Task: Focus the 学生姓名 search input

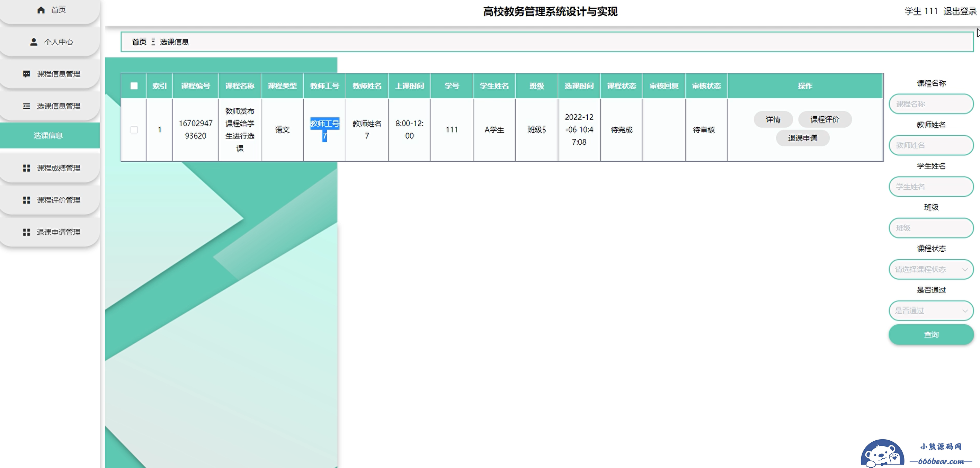Action: [x=931, y=187]
